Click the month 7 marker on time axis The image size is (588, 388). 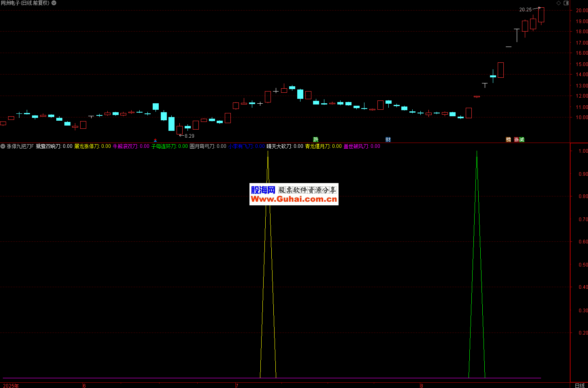pyautogui.click(x=237, y=386)
